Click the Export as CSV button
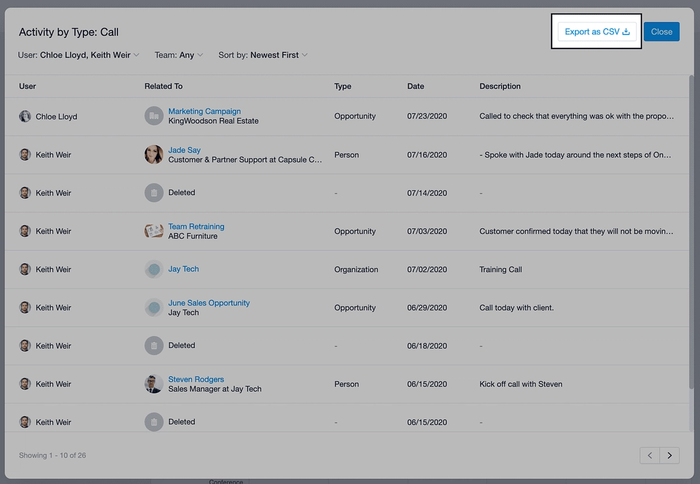The height and width of the screenshot is (484, 700). pyautogui.click(x=597, y=32)
